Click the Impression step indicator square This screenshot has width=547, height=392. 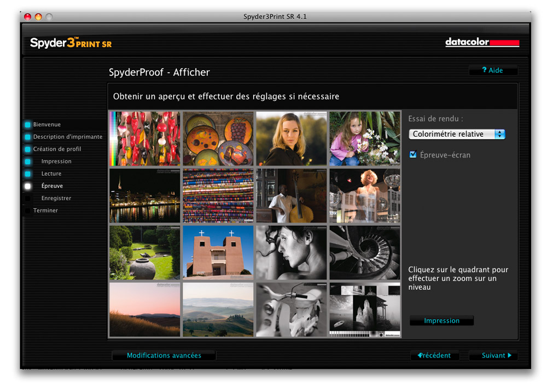pos(27,161)
